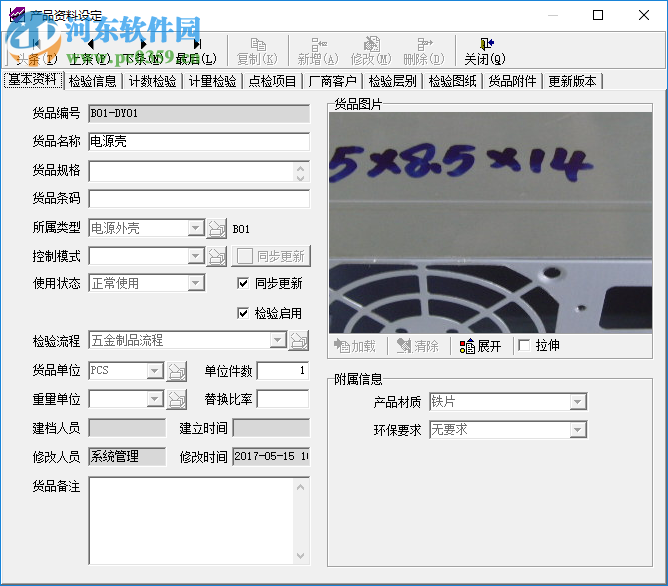This screenshot has height=586, width=668.
Task: Close the 产品资料设定 window
Action: (x=644, y=15)
